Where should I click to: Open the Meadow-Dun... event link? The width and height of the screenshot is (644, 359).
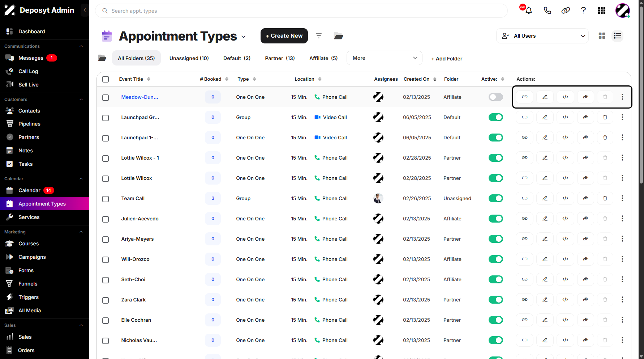pyautogui.click(x=139, y=97)
